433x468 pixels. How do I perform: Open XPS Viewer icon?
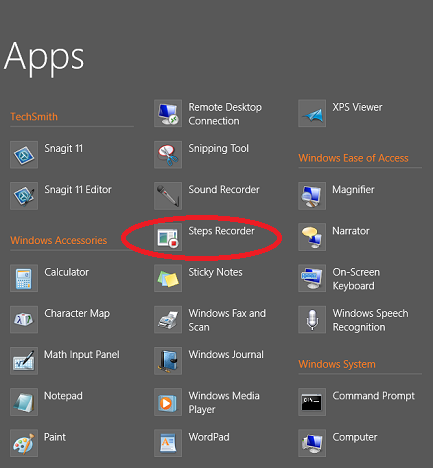[312, 113]
